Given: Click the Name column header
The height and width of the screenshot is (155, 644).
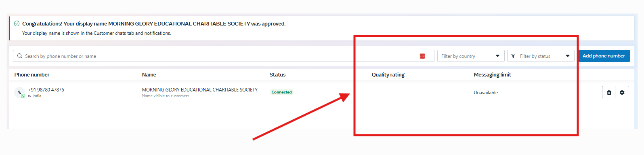Looking at the screenshot, I should click(x=149, y=74).
